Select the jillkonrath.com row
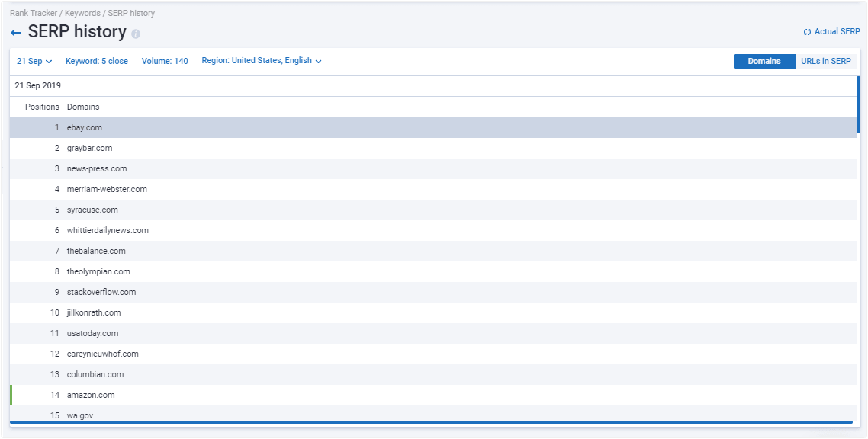Screen dimensions: 868x439 (433, 312)
